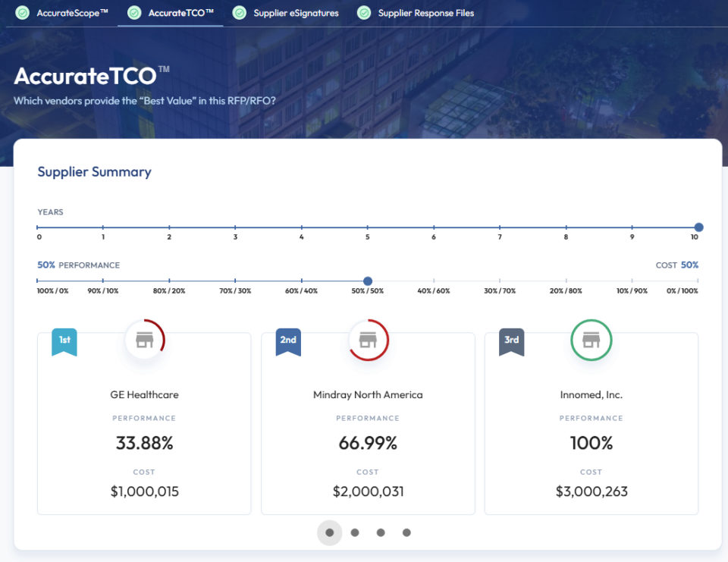The image size is (728, 562).
Task: Click the Years slider handle at 10
Action: [x=698, y=227]
